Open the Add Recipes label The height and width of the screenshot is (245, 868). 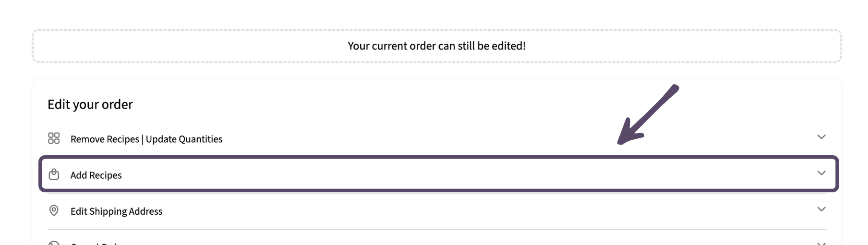96,175
